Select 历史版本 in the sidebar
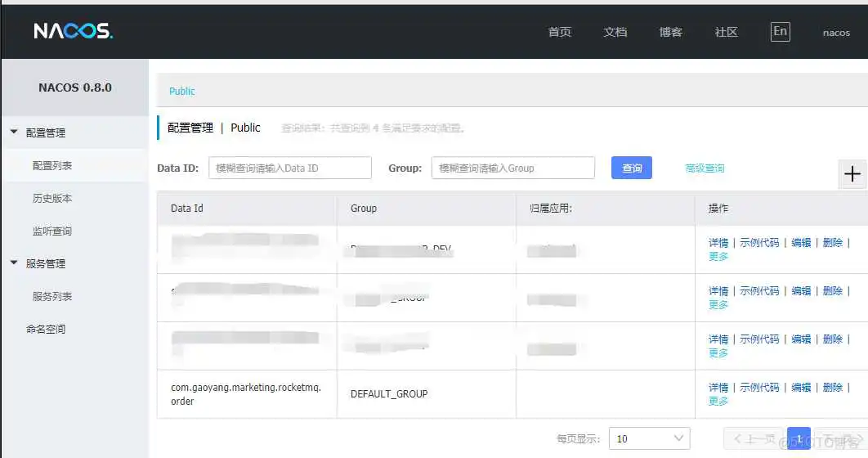The width and height of the screenshot is (868, 458). tap(52, 198)
